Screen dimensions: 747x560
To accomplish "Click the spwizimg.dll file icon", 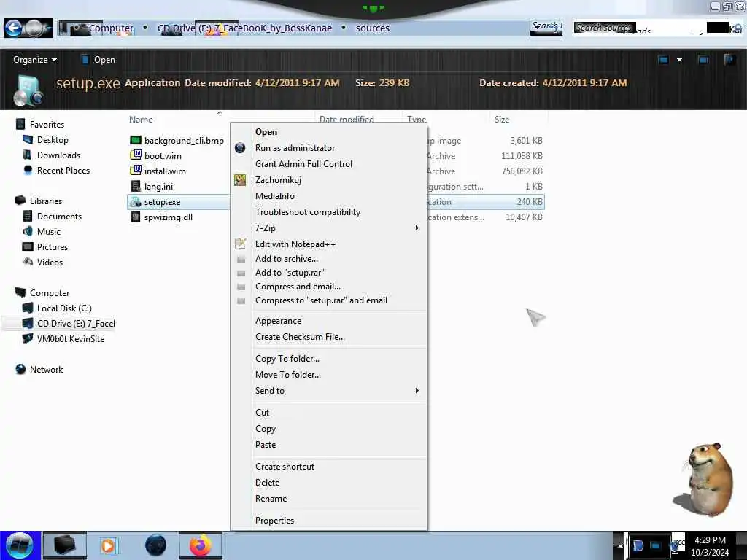I will [x=136, y=217].
